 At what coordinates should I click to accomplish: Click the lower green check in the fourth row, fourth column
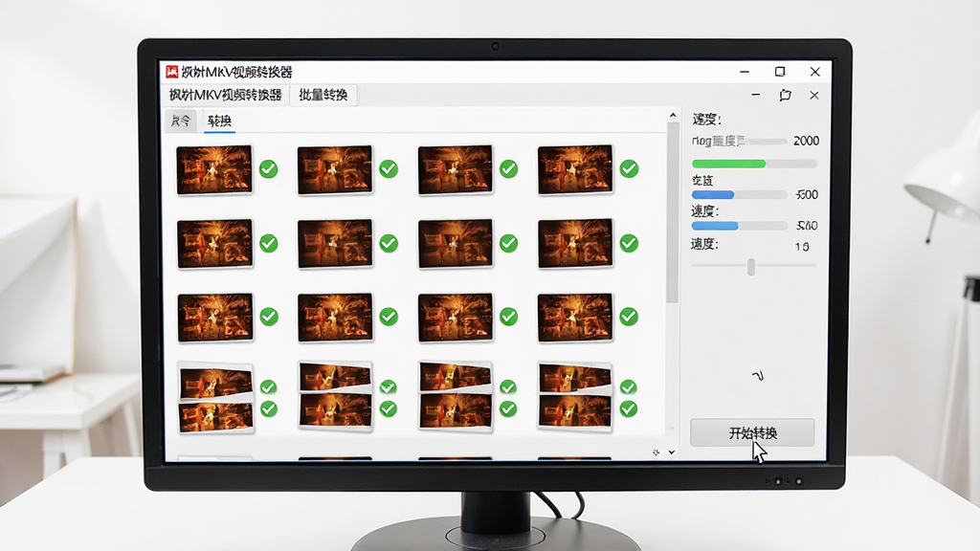click(628, 408)
